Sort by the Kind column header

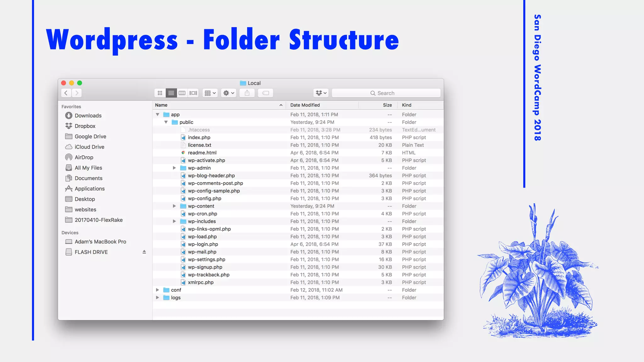420,105
